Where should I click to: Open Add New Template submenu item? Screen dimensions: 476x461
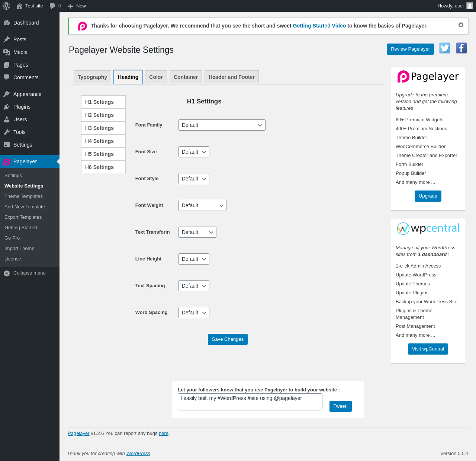click(x=25, y=207)
